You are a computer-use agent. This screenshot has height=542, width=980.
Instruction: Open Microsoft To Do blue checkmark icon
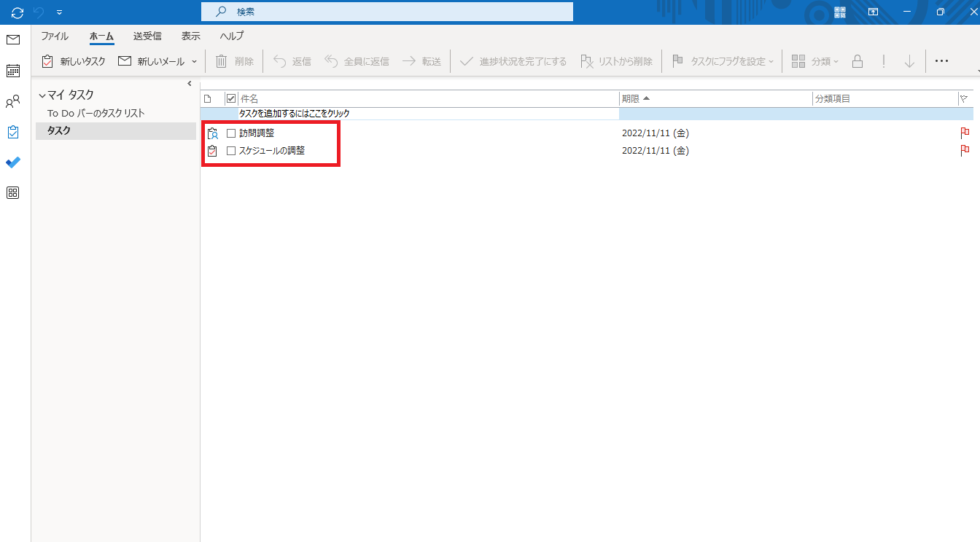[x=13, y=162]
